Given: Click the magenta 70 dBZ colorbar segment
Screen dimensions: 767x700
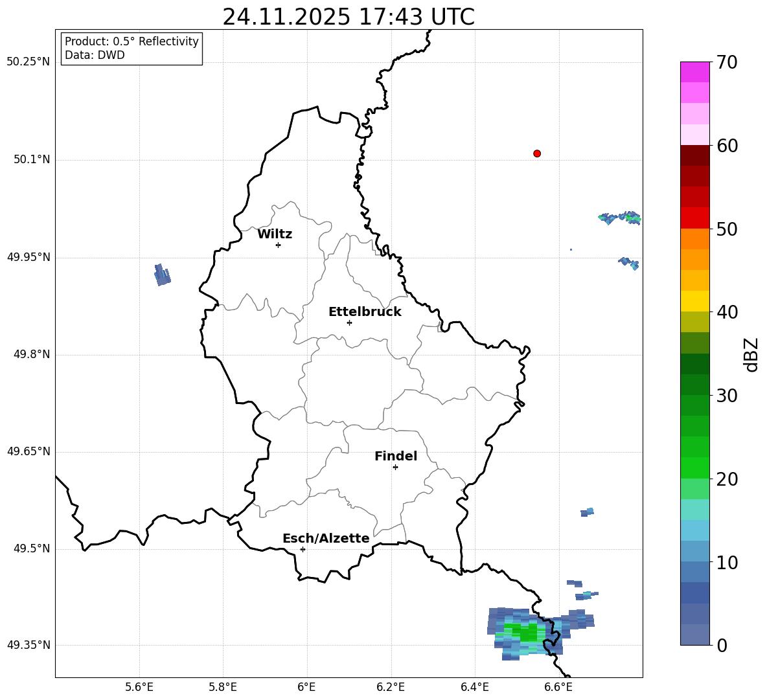Looking at the screenshot, I should [694, 72].
